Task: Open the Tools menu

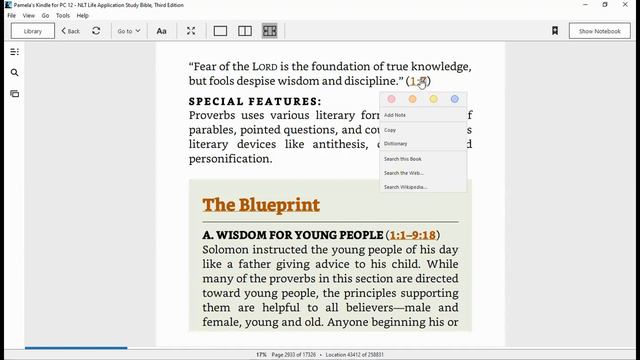Action: coord(63,16)
